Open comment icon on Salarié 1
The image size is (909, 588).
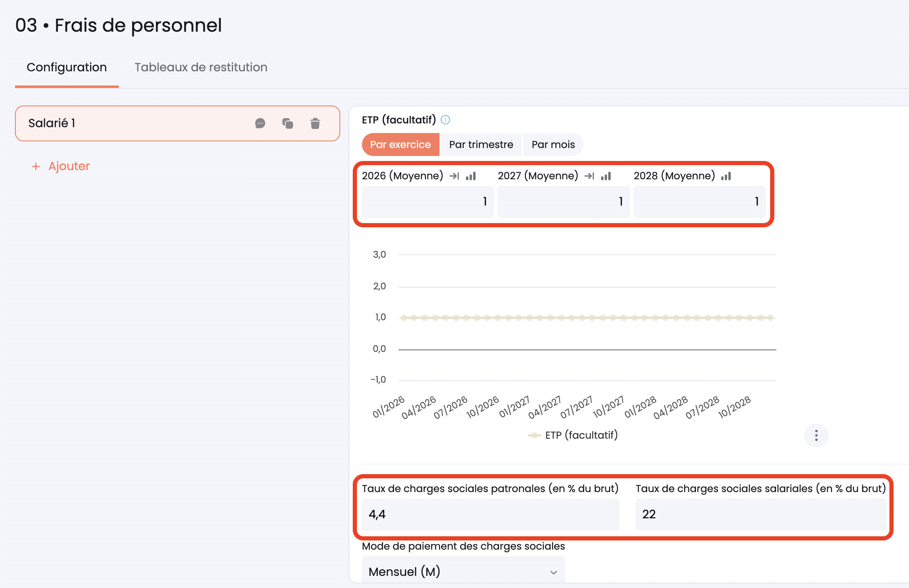pyautogui.click(x=260, y=123)
